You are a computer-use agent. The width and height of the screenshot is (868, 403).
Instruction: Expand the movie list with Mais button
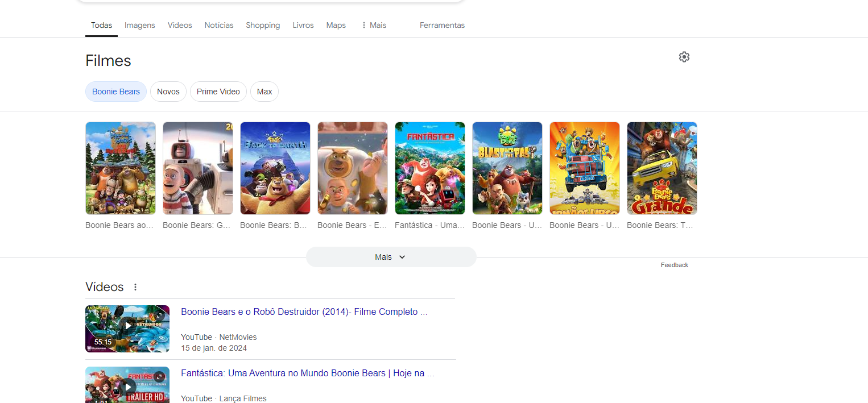point(391,257)
